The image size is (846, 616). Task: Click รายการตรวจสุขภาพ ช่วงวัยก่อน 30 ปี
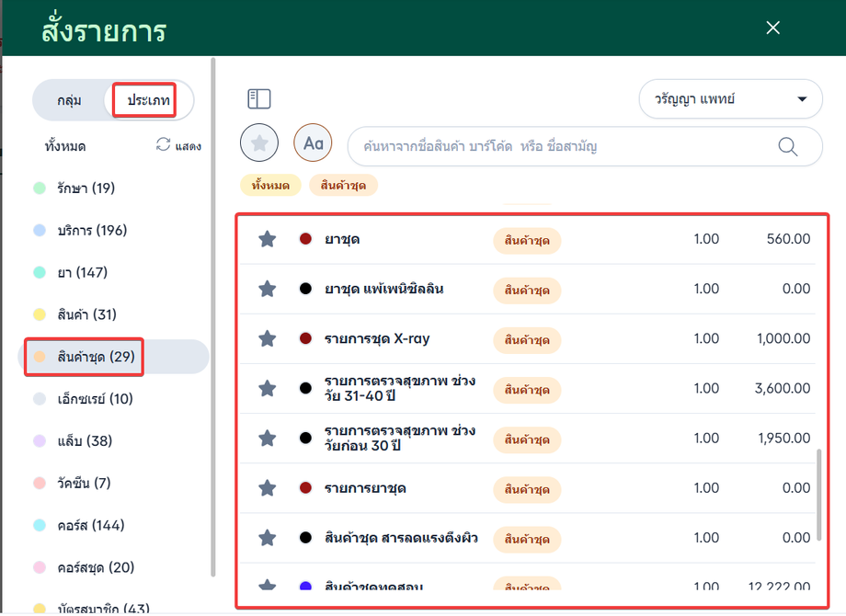(400, 438)
